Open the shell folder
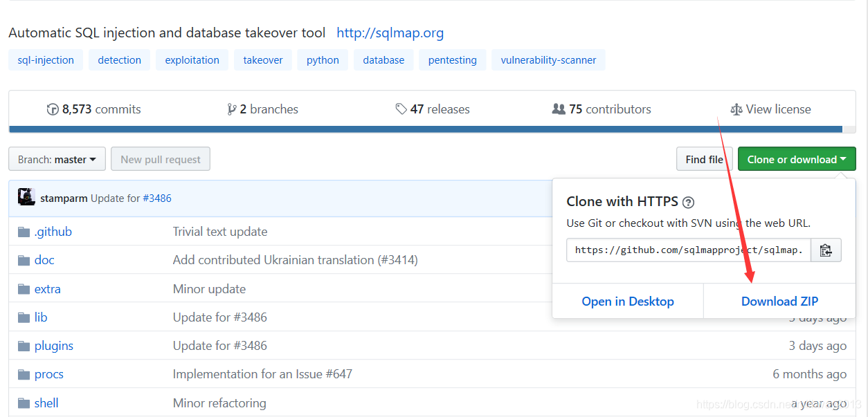The height and width of the screenshot is (417, 868). (x=46, y=403)
